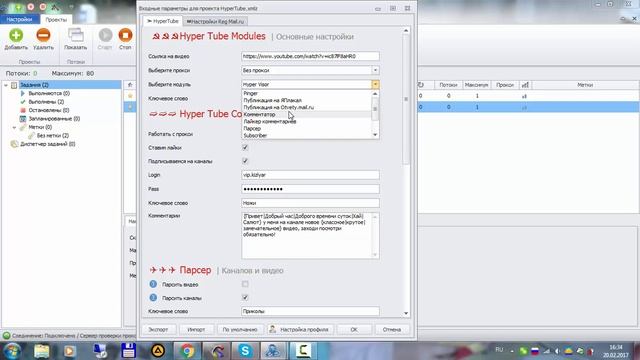Collapse the Задания tree node
This screenshot has width=640, height=360.
6,85
